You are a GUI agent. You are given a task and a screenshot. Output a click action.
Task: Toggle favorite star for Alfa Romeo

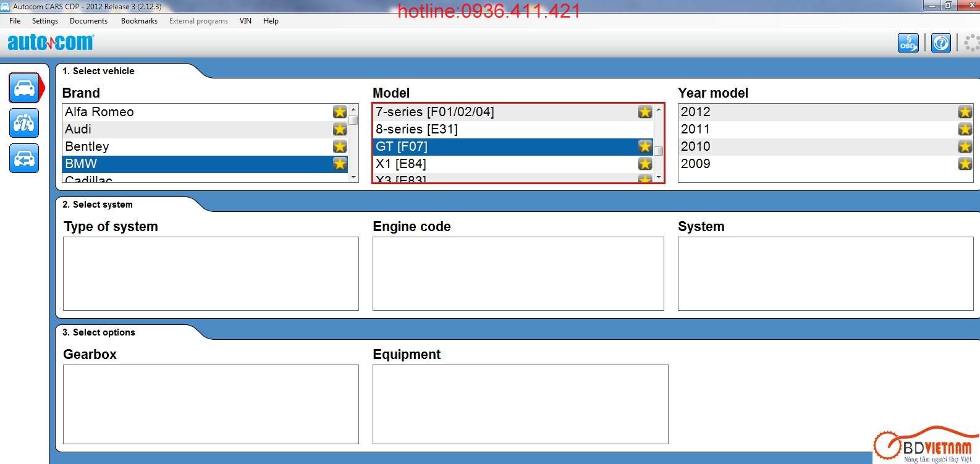coord(340,112)
